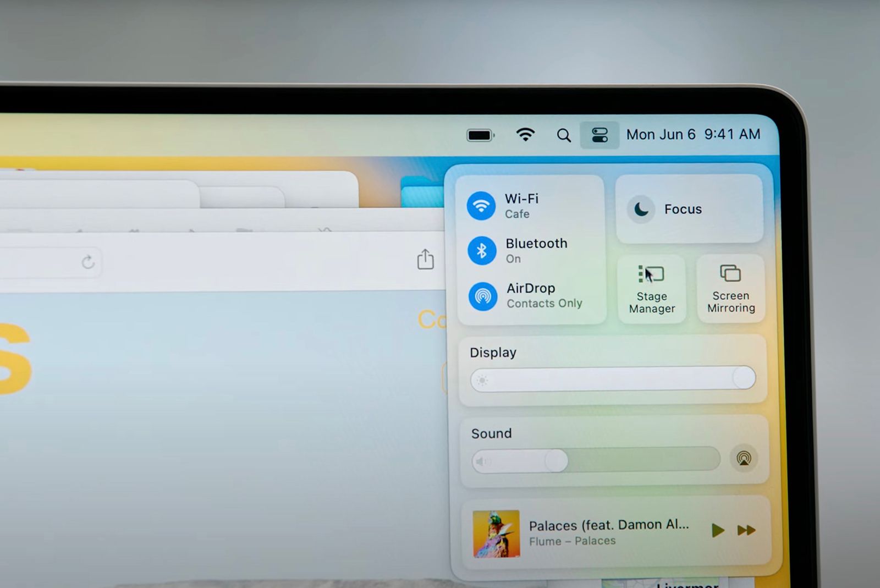Skip to the next track

pos(746,530)
